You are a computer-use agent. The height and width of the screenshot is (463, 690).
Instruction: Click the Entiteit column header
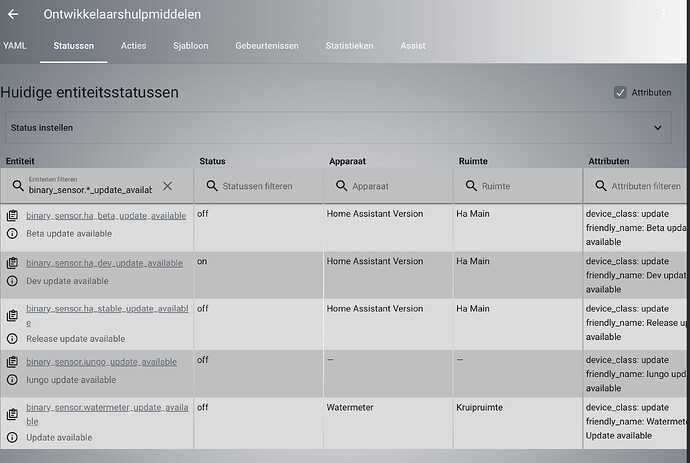(x=20, y=161)
